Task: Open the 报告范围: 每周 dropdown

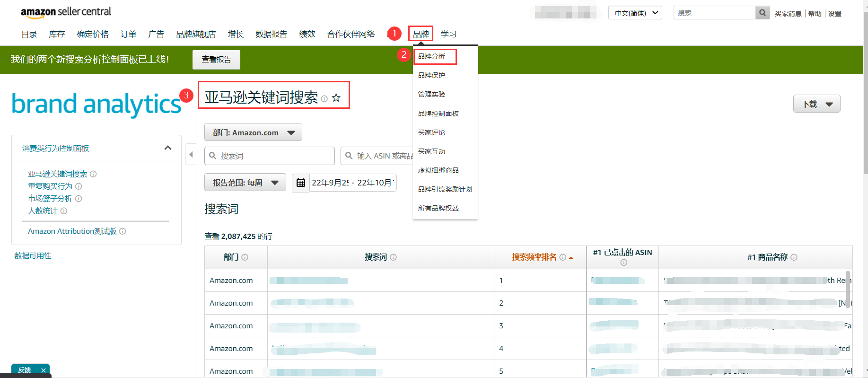Action: tap(245, 183)
